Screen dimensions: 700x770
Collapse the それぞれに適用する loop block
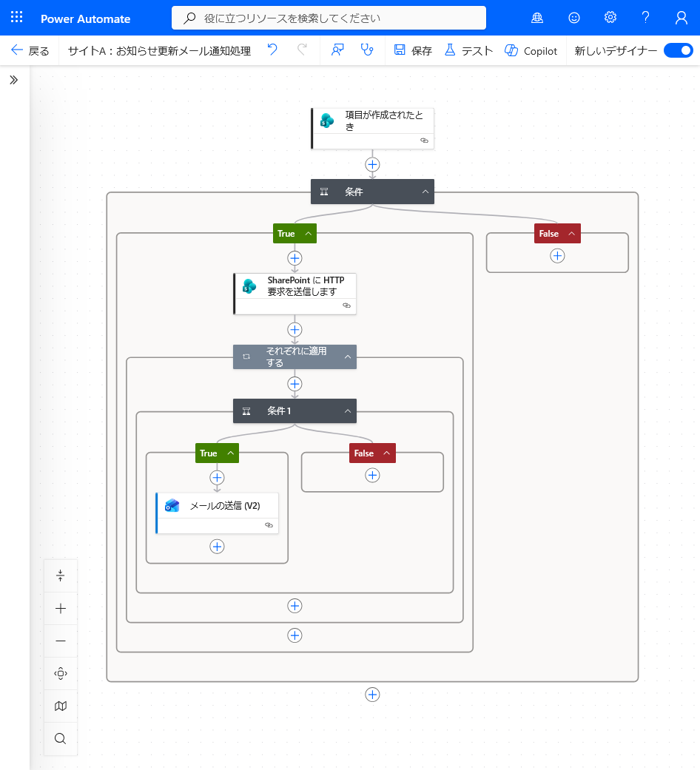pos(347,357)
